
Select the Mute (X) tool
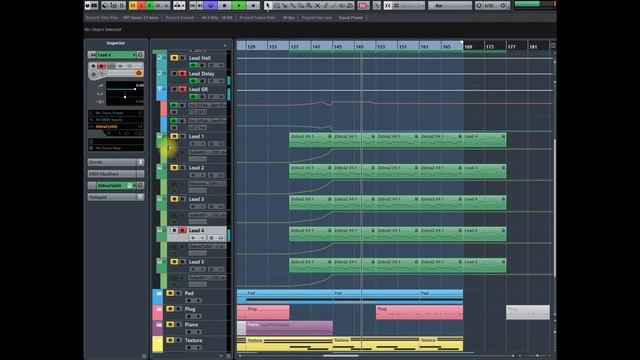pos(317,5)
